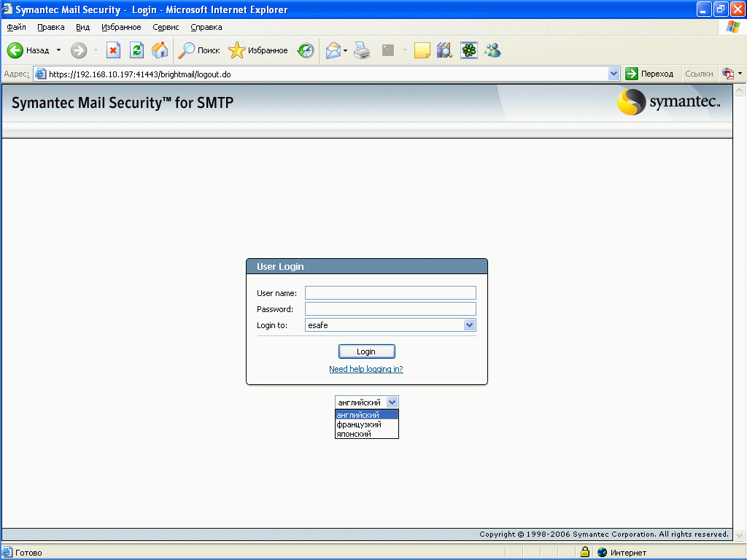
Task: Click the Готово status bar page icon
Action: pyautogui.click(x=7, y=553)
